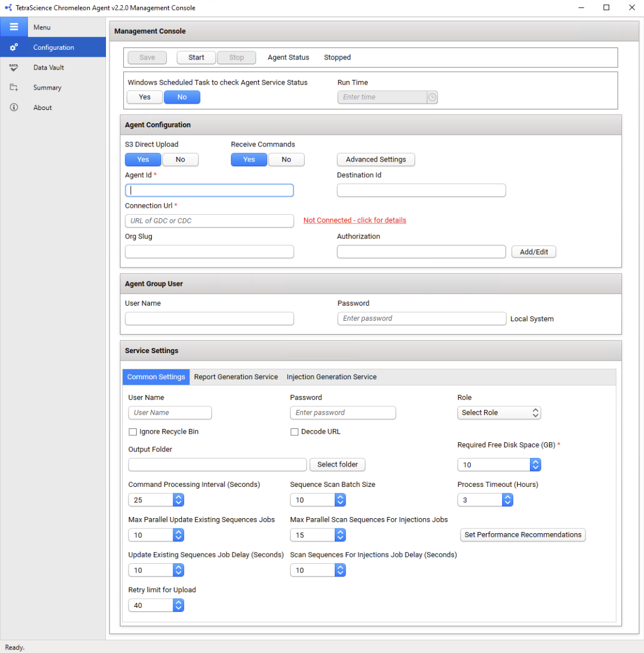Click the Save button
The image size is (644, 653).
(x=147, y=57)
